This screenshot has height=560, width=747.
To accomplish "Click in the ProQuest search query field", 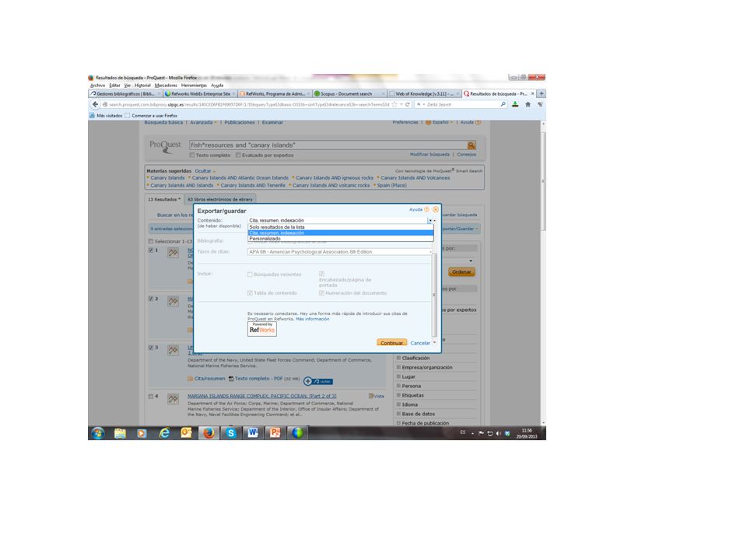I will [328, 145].
